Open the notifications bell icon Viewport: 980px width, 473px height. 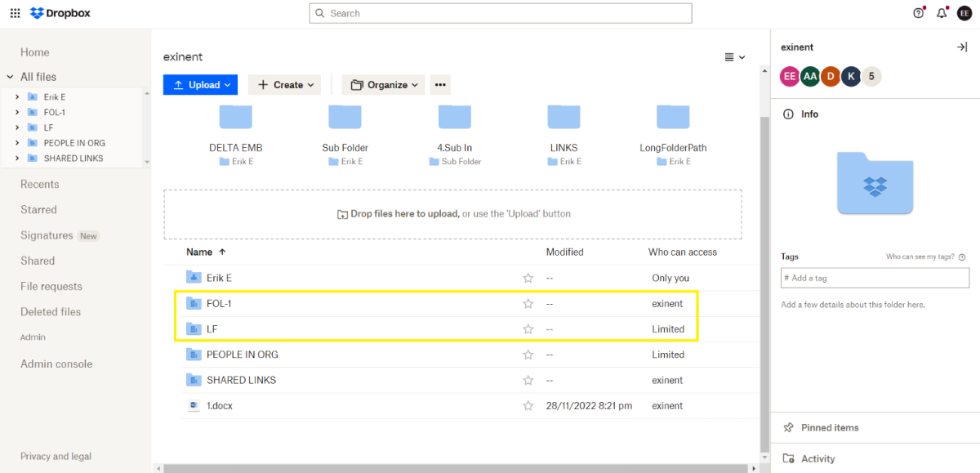[941, 12]
